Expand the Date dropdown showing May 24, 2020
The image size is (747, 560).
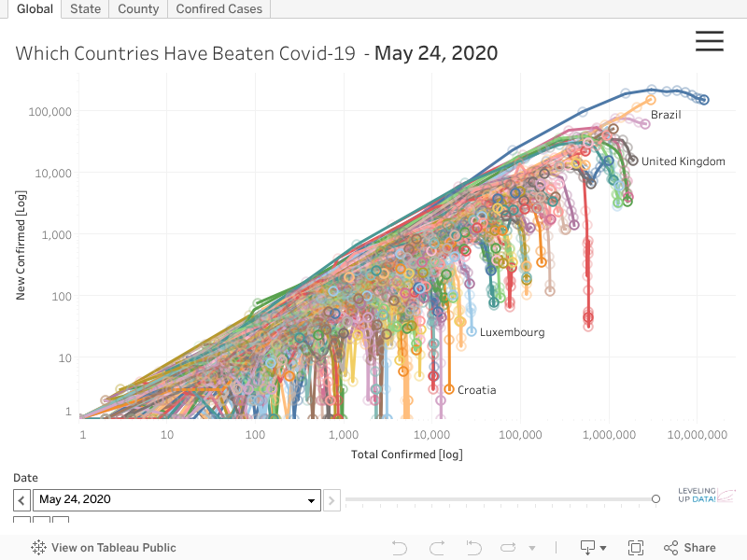311,500
